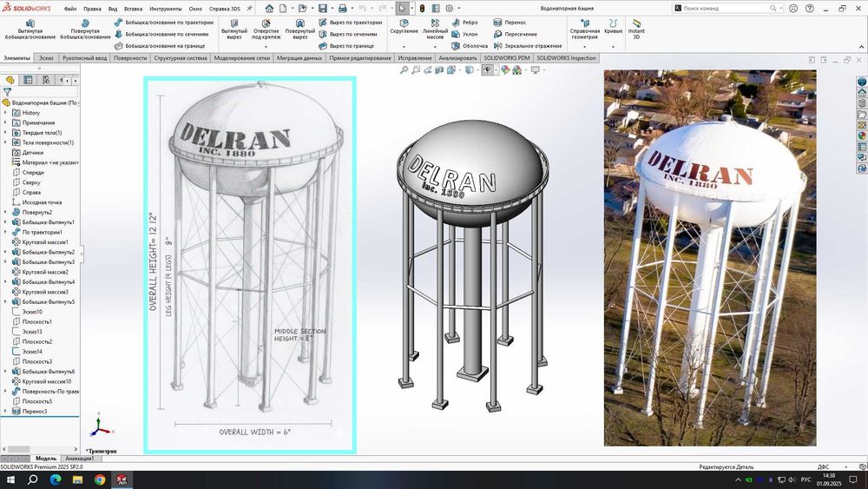
Task: Open the FeatureManager design tree tab
Action: point(10,80)
